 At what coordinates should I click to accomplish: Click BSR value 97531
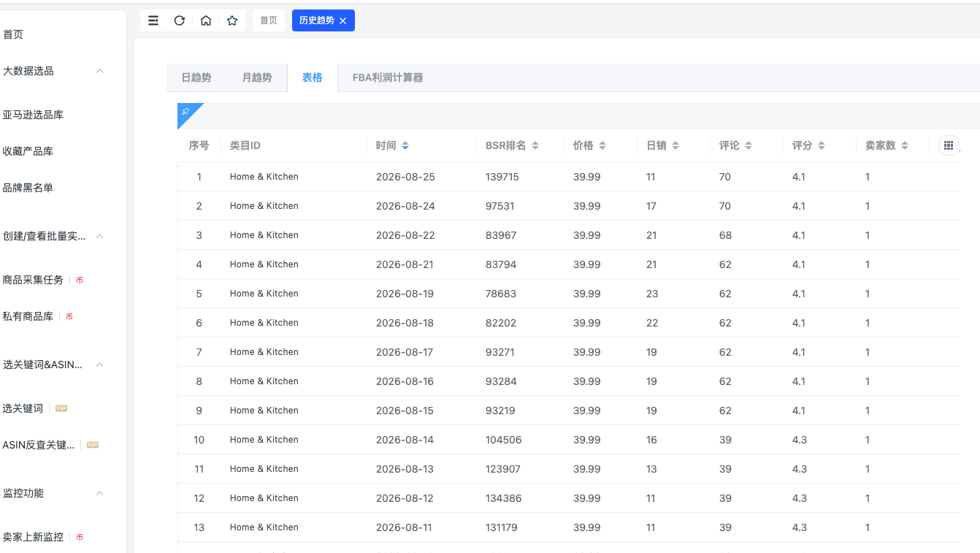[500, 206]
